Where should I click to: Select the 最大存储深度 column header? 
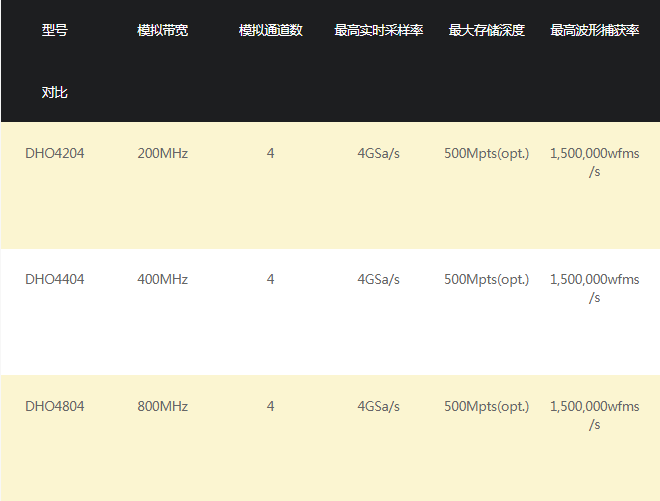click(486, 30)
